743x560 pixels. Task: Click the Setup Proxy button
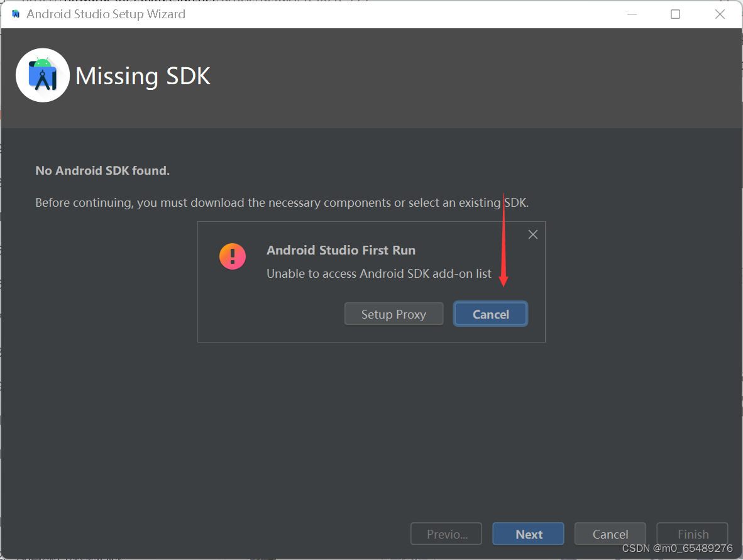[x=394, y=314]
